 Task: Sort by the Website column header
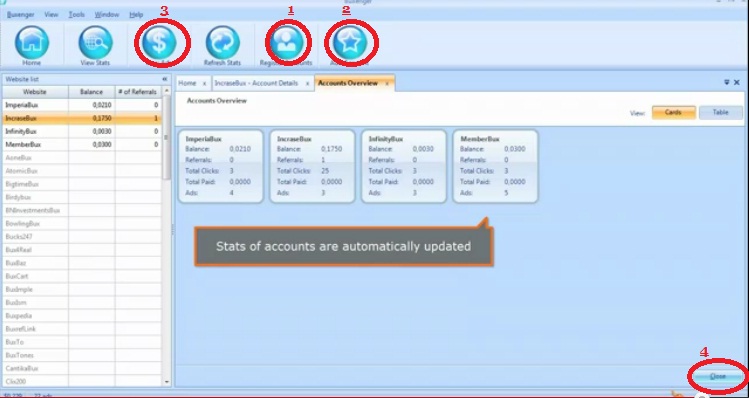35,92
